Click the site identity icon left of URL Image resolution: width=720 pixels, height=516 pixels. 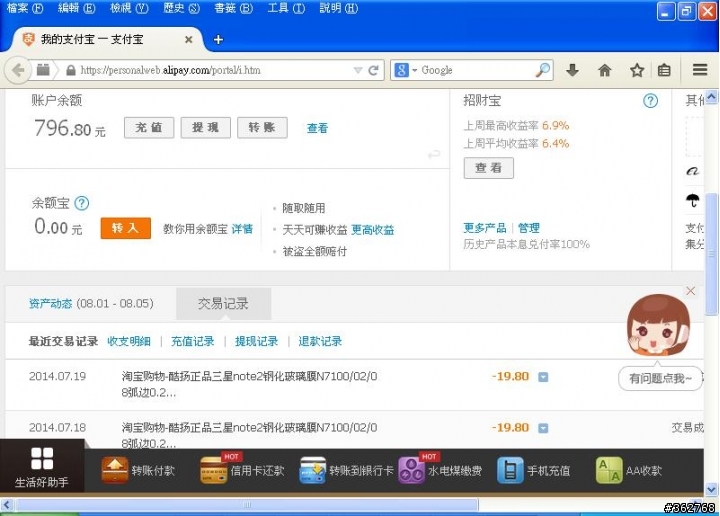tap(43, 70)
